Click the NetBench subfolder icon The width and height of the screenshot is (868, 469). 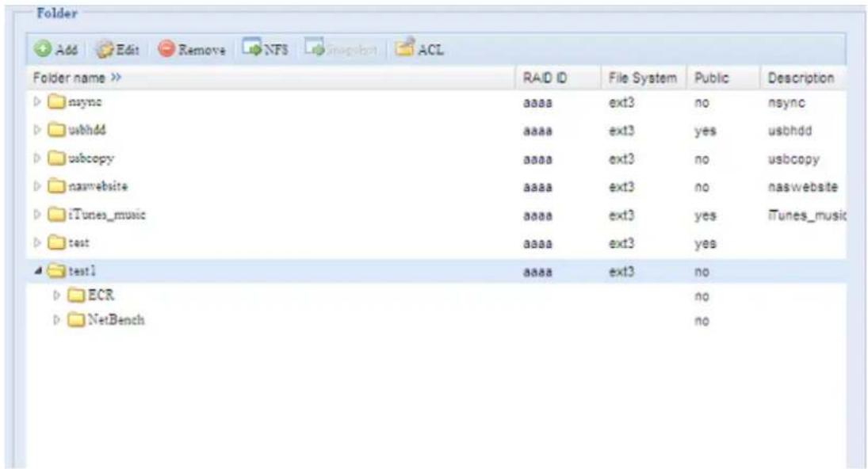point(76,320)
